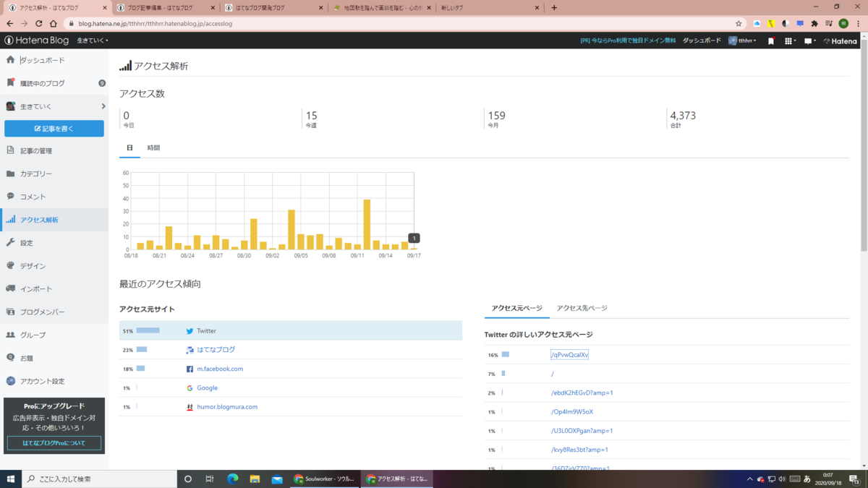
Task: Select the アクセス元ページ tab
Action: (516, 308)
